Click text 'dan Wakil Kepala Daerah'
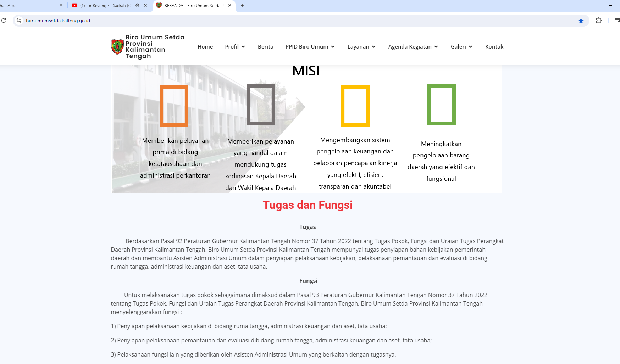The height and width of the screenshot is (364, 620). pos(261,188)
